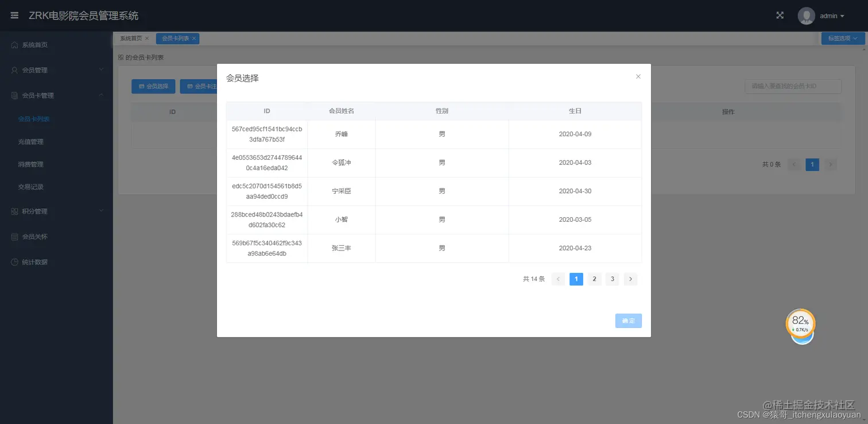Close the 会员选择 dialog with the x
This screenshot has width=868, height=424.
638,76
